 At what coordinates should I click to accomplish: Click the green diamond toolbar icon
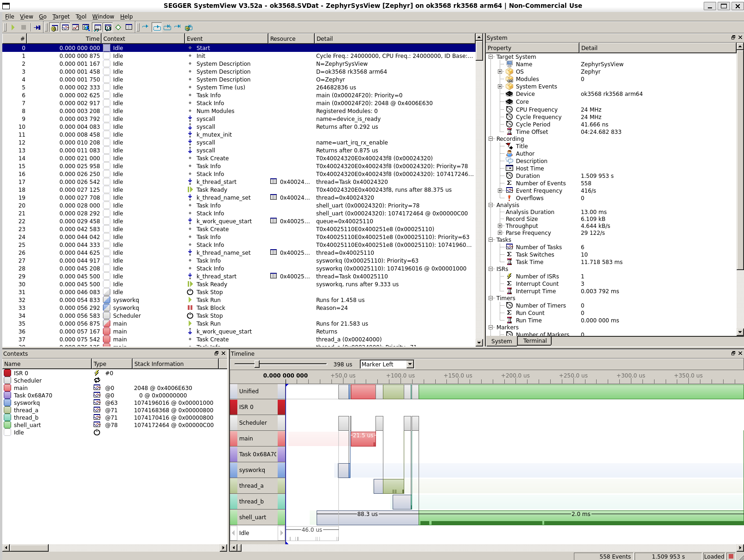point(118,27)
